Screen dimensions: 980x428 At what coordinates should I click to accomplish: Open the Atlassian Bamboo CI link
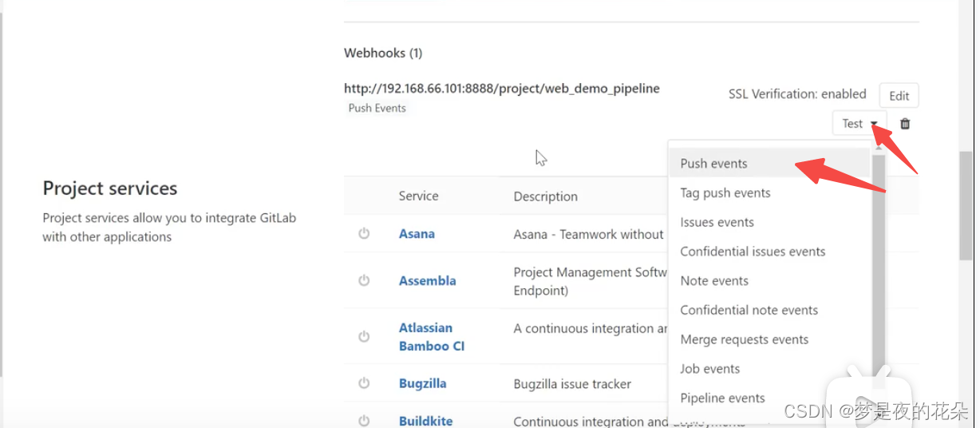click(x=432, y=337)
